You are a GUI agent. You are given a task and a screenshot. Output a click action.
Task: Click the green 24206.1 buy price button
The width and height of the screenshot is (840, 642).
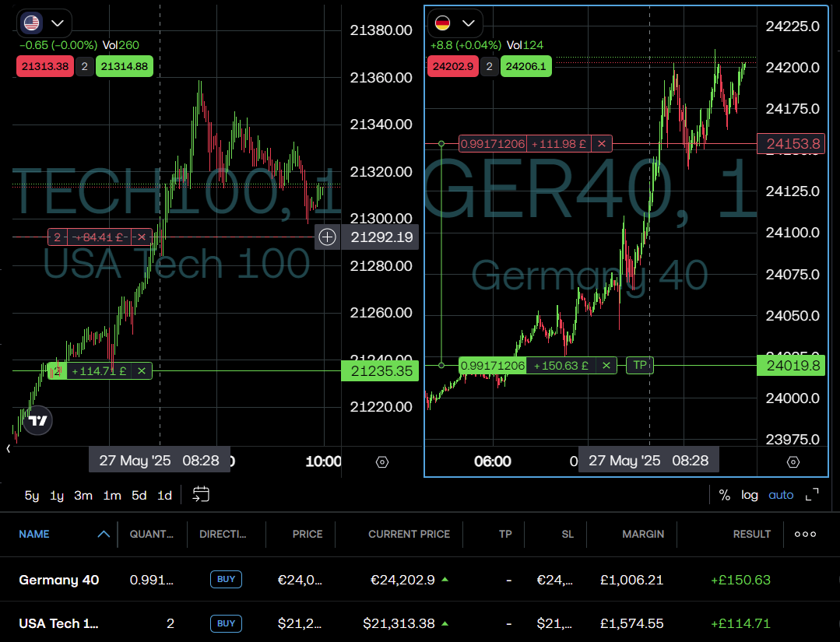coord(525,67)
